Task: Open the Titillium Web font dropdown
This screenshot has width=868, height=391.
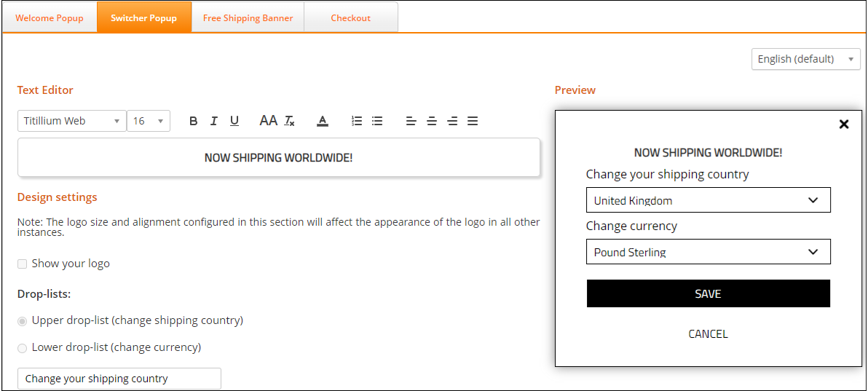Action: tap(71, 121)
